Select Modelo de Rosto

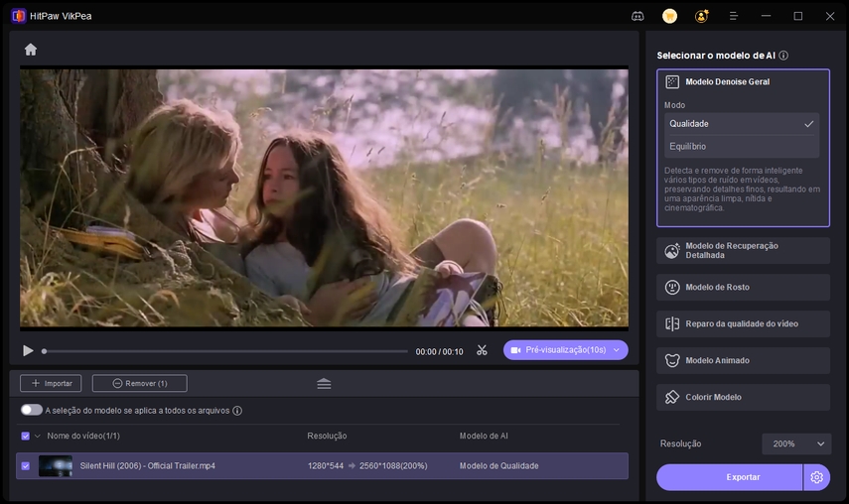coord(743,287)
